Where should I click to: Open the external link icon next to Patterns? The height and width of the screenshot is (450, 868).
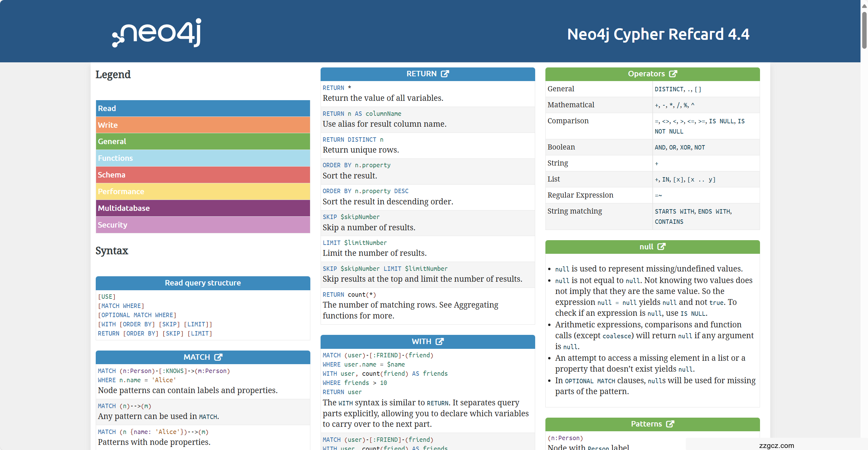tap(670, 424)
